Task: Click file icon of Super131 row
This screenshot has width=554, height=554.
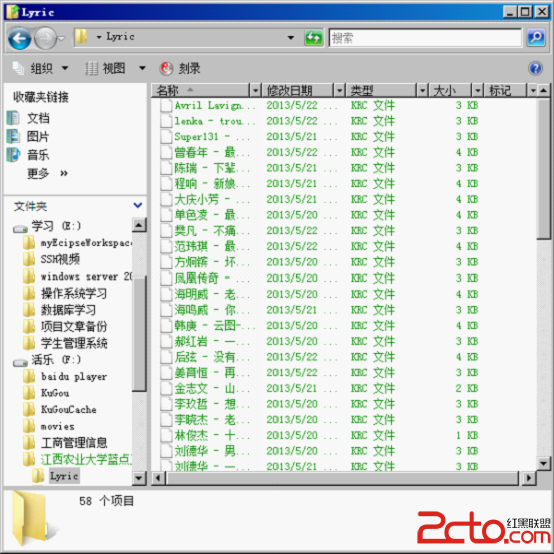Action: coord(166,137)
